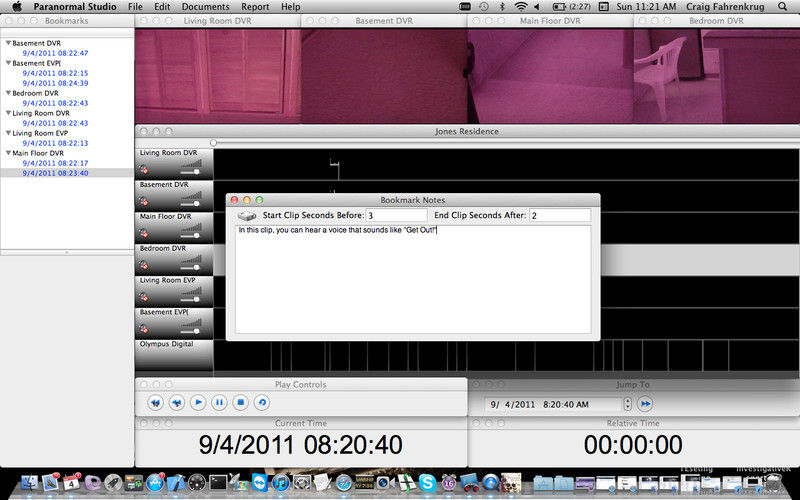Close the Bookmark Notes window

(x=234, y=200)
